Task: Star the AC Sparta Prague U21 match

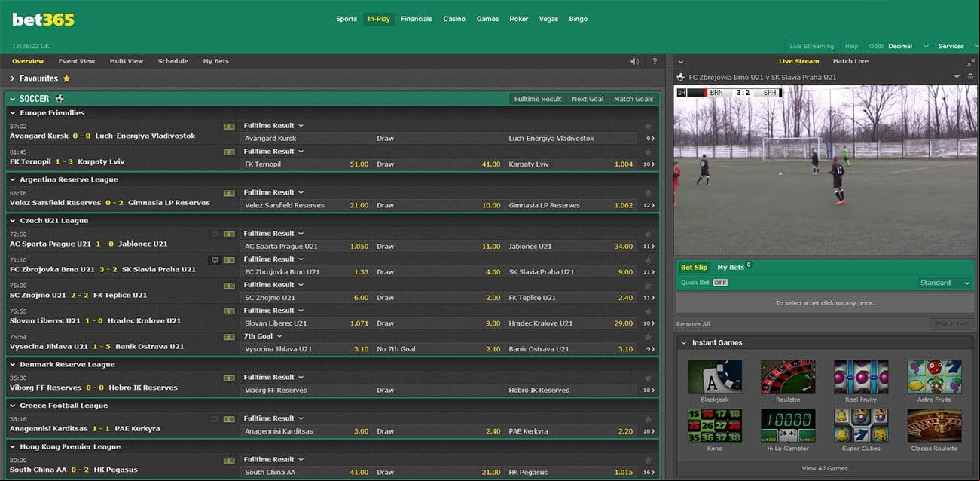Action: 647,234
